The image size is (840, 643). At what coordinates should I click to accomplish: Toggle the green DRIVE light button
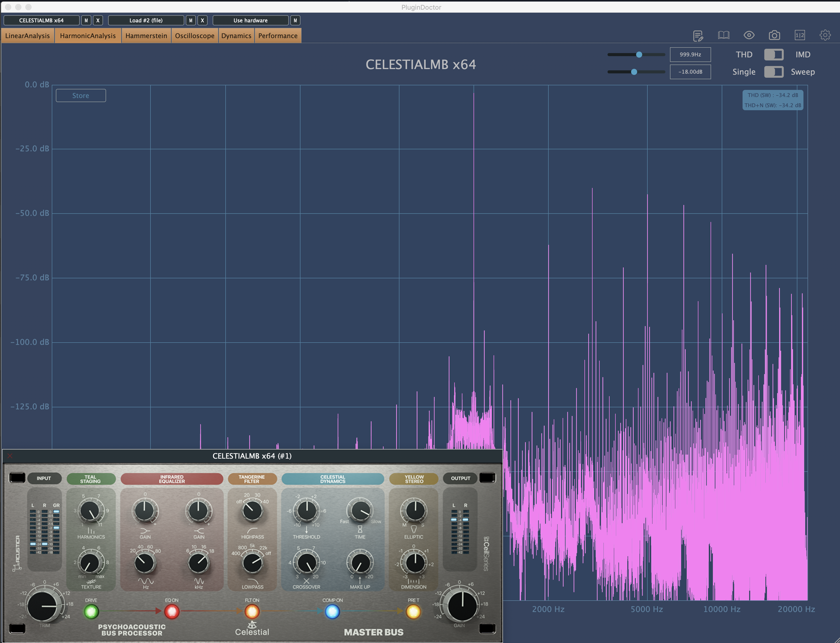[91, 612]
